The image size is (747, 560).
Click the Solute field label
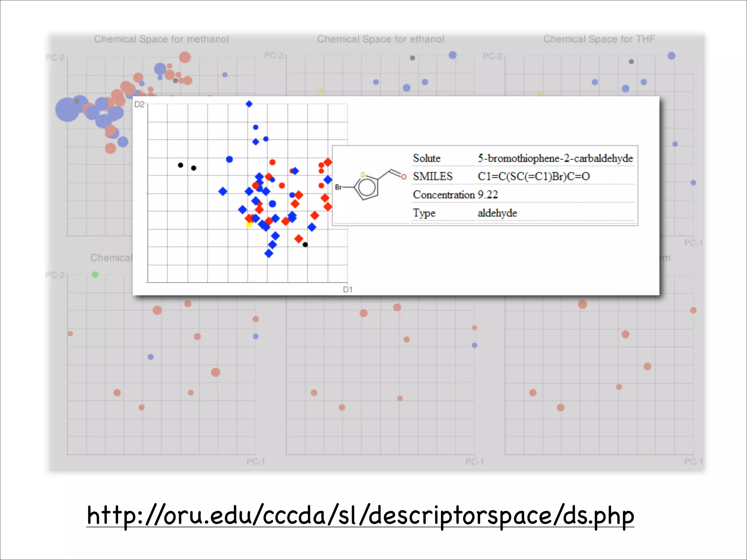(426, 158)
